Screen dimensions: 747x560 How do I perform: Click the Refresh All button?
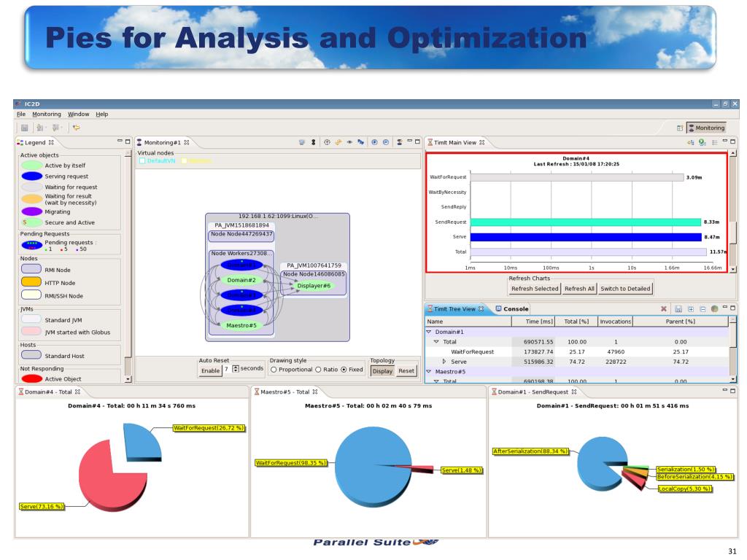coord(579,289)
